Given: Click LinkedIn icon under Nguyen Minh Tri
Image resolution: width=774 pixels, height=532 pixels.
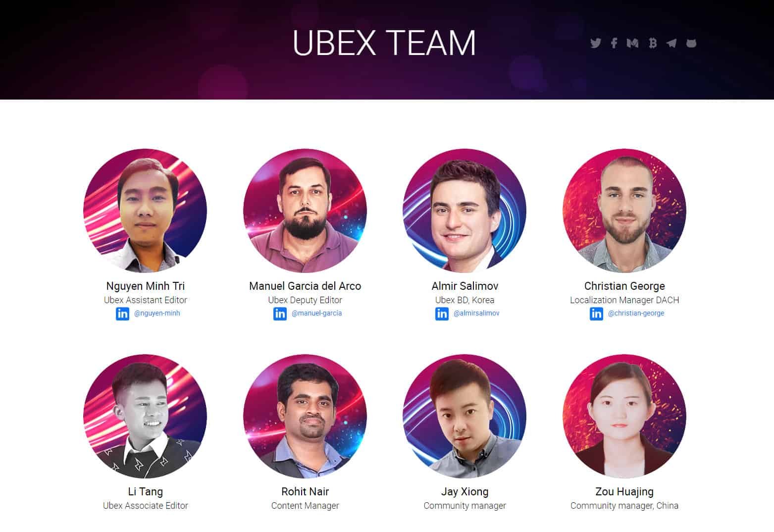Looking at the screenshot, I should point(122,314).
